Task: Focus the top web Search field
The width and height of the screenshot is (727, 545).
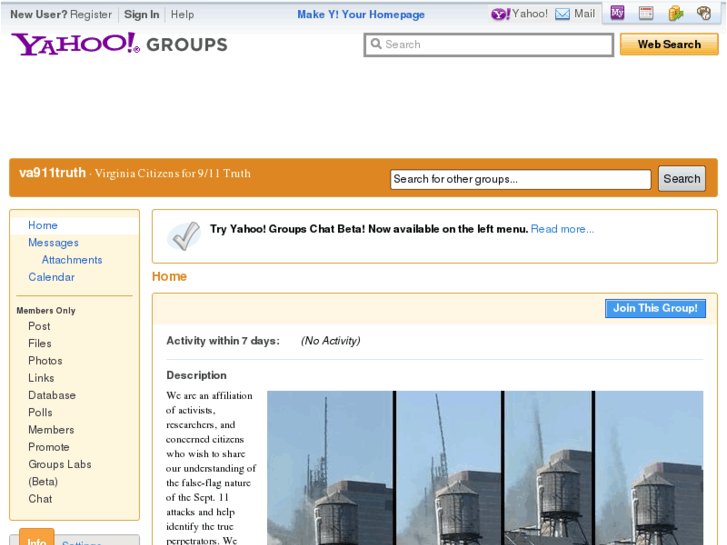Action: [489, 45]
